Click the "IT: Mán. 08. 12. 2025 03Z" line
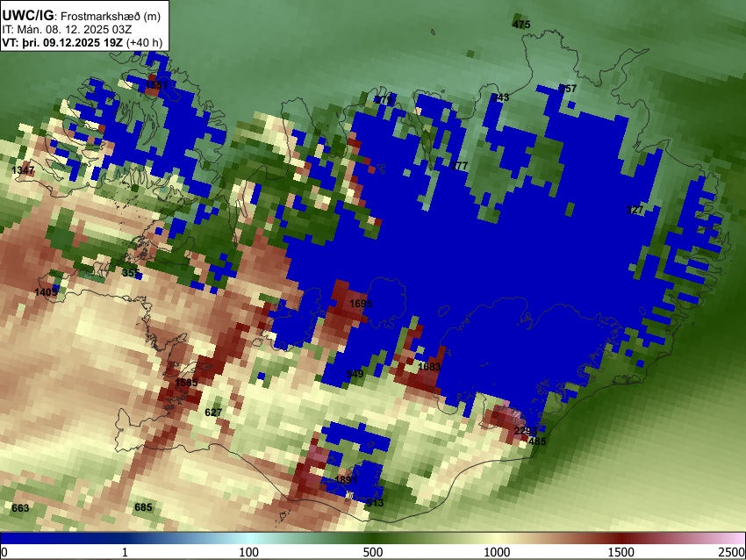Image resolution: width=746 pixels, height=560 pixels. coord(67,30)
